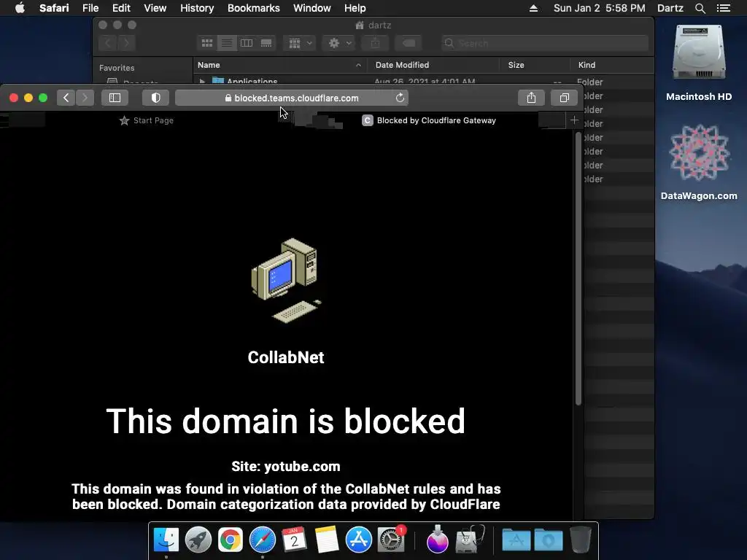Open the Dartz user menu
This screenshot has height=560, width=747.
point(670,8)
